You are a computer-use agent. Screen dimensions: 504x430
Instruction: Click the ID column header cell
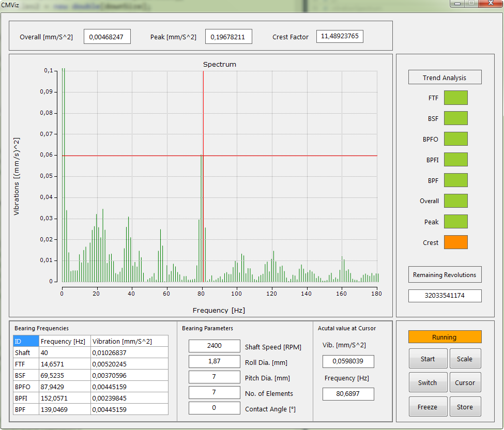26,341
